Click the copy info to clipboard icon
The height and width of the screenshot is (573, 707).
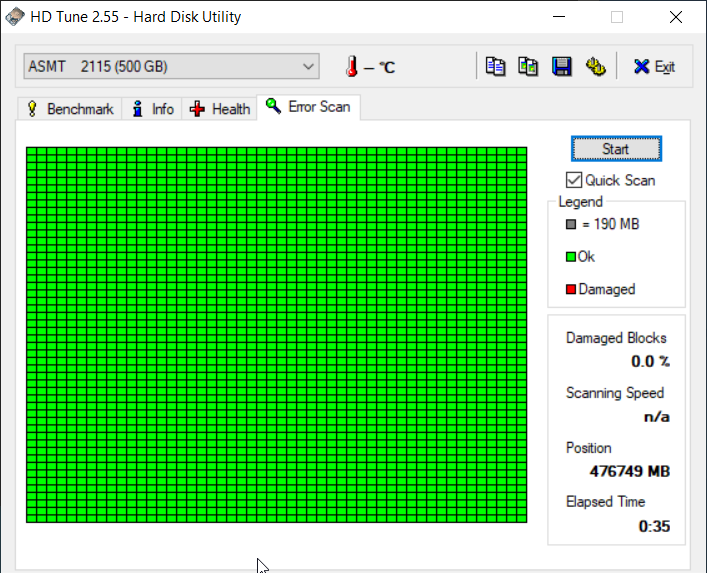point(495,67)
